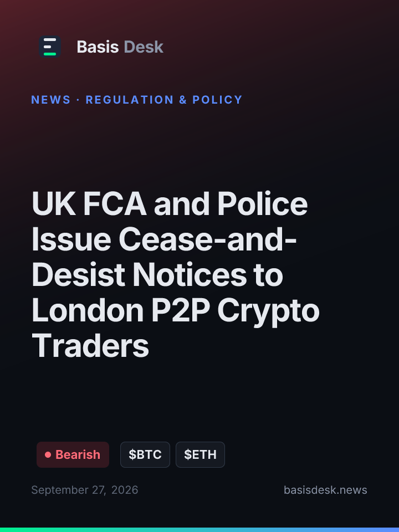Viewport: 399px width, 532px height.
Task: Click the September 27, 2026 date
Action: [85, 490]
